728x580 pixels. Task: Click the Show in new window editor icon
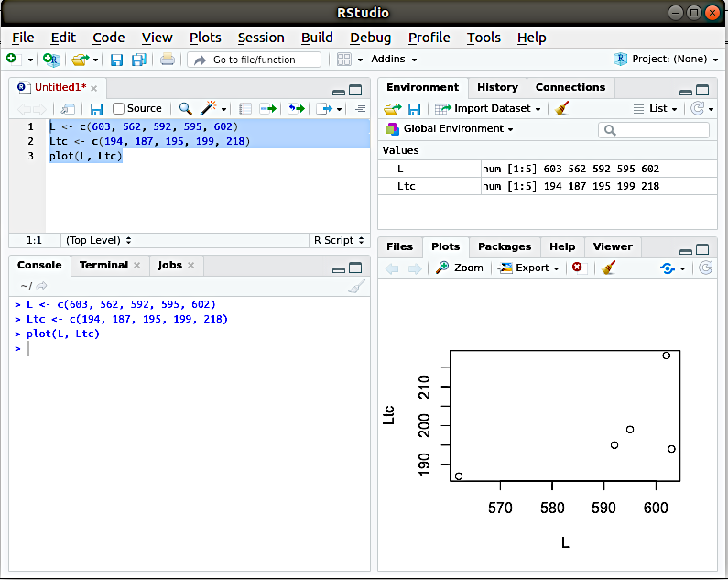pyautogui.click(x=68, y=109)
